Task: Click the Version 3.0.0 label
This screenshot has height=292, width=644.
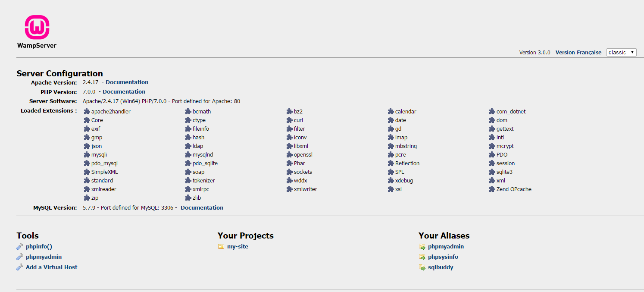Action: 535,53
